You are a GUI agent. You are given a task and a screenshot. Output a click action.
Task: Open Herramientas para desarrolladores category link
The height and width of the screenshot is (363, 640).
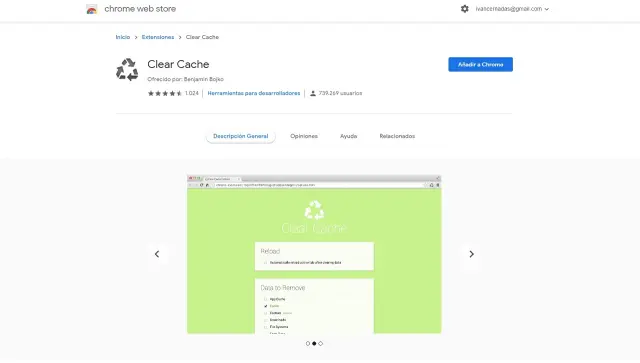point(253,93)
